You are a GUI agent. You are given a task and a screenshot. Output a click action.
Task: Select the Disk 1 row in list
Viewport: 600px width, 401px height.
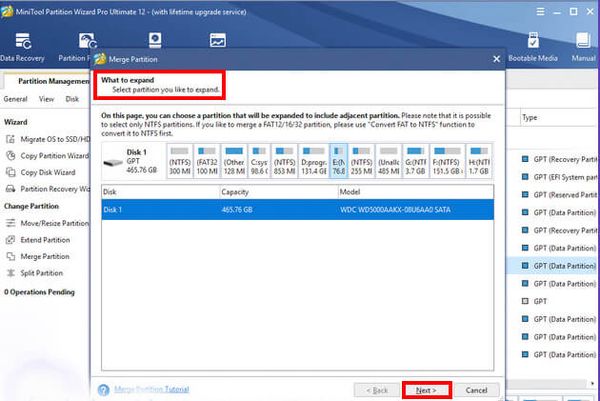pos(298,209)
